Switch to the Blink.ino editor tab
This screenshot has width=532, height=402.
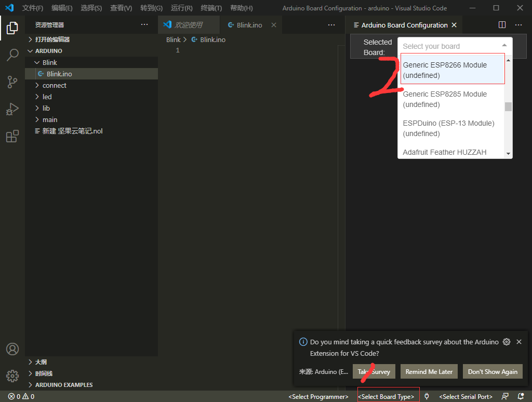250,25
